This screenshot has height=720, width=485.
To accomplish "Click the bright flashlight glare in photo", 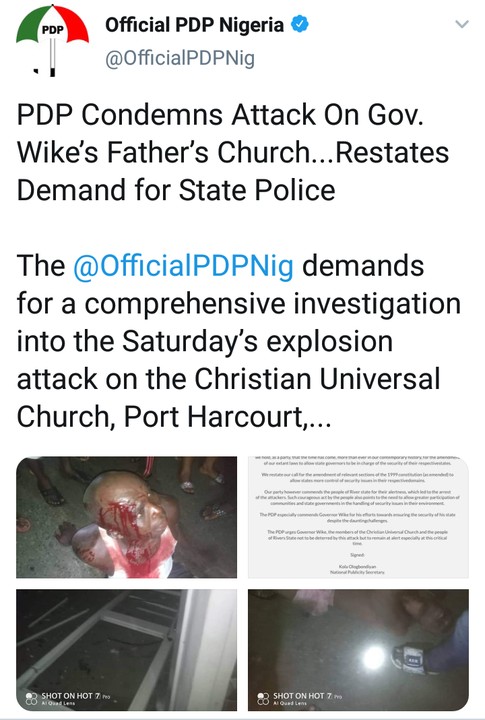I will (373, 658).
